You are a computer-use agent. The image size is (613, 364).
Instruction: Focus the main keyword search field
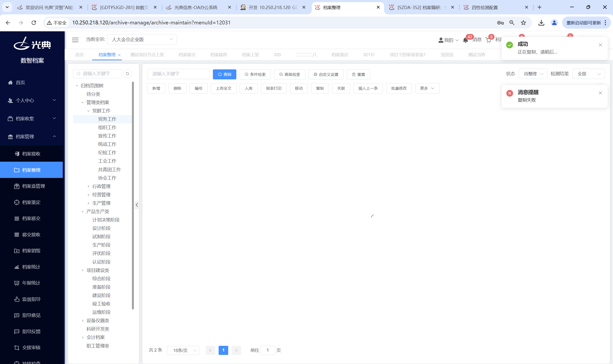[x=178, y=74]
